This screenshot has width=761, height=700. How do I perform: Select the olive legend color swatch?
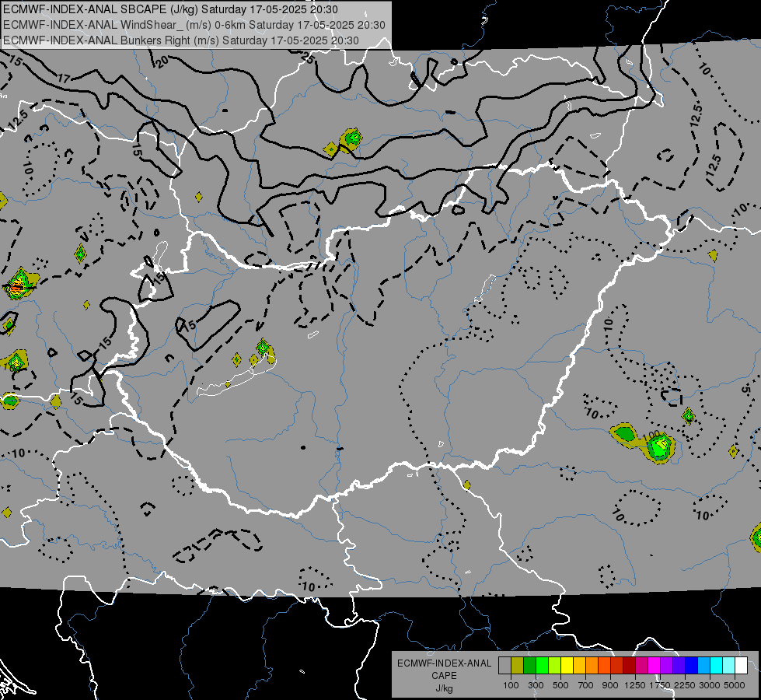point(518,666)
